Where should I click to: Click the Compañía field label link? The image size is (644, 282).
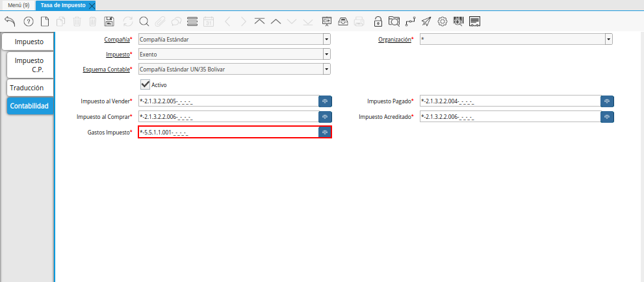116,40
